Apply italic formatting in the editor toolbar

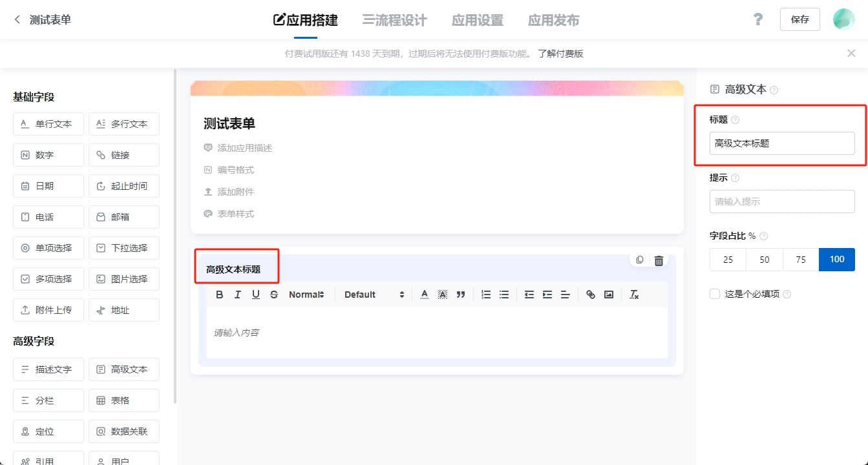point(237,294)
